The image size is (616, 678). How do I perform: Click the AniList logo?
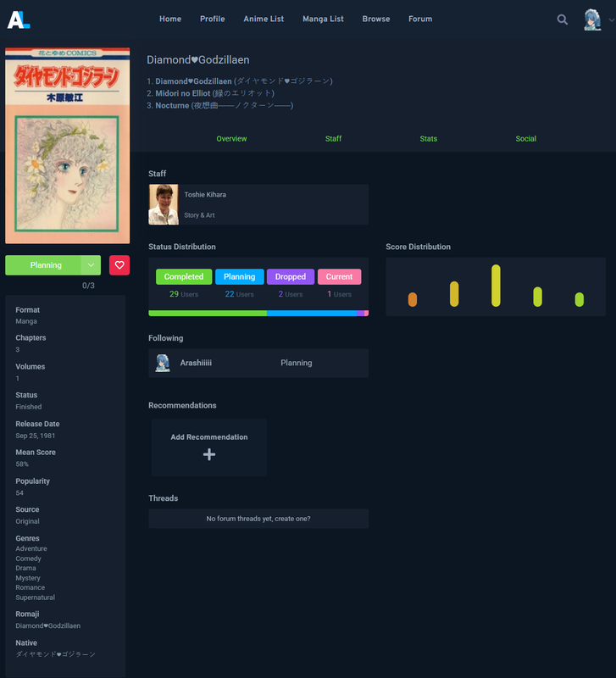click(19, 19)
